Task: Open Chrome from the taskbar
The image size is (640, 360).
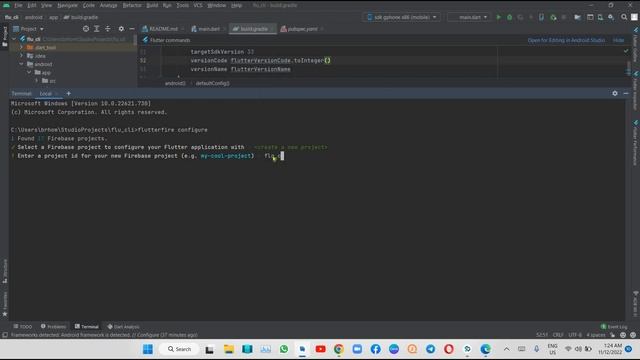Action: [339, 349]
